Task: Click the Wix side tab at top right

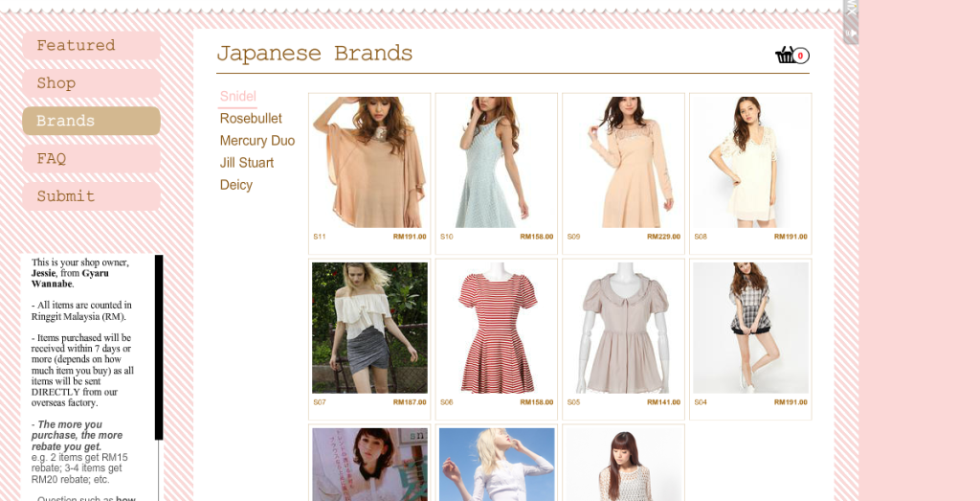Action: coord(850,21)
